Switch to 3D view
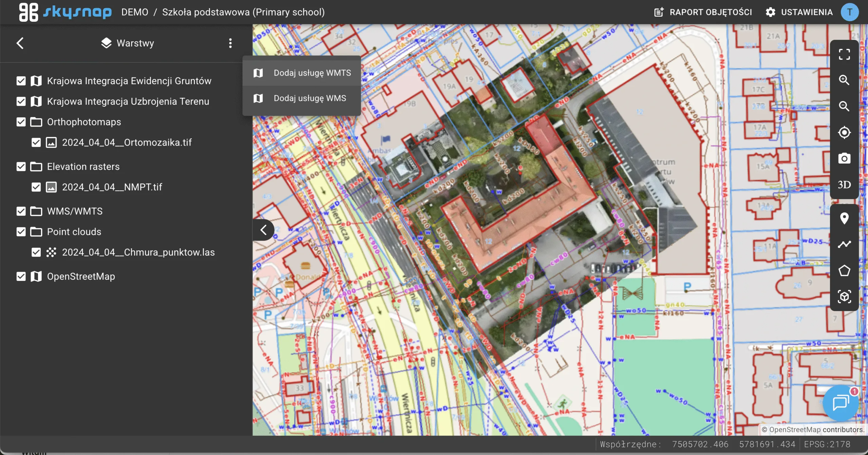 point(844,185)
